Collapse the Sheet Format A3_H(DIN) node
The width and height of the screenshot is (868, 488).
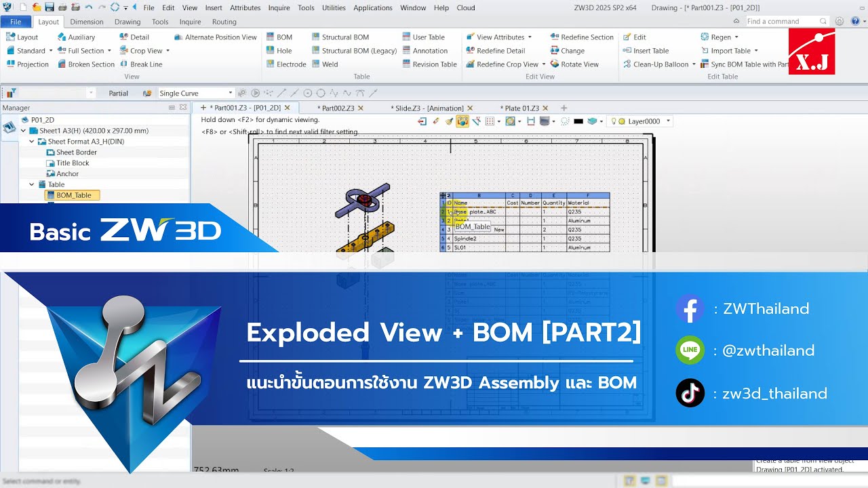32,142
